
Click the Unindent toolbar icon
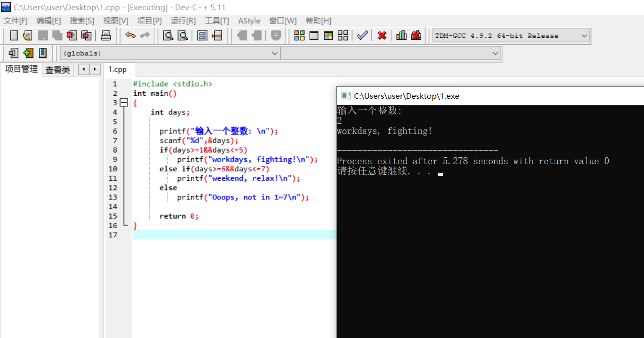tap(257, 36)
